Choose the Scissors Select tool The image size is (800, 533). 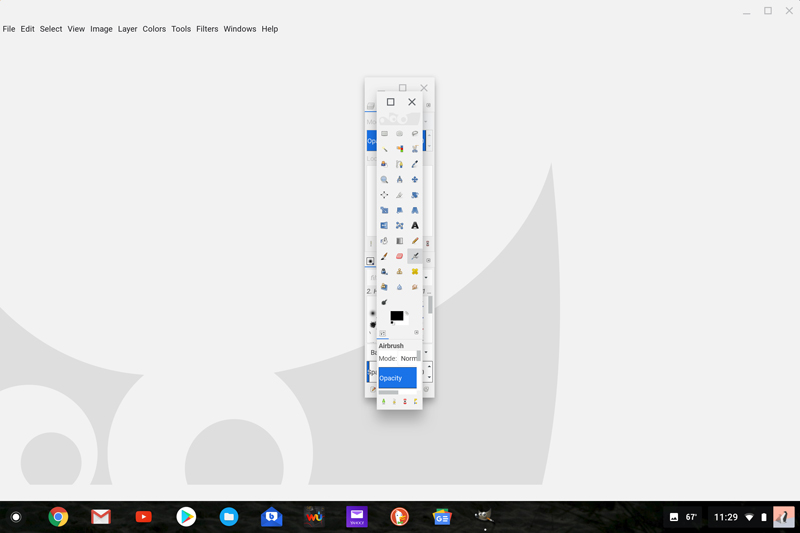point(415,149)
